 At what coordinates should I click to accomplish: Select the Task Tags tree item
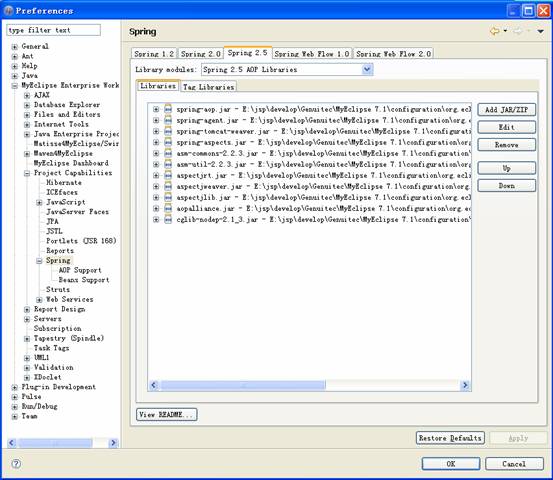tap(51, 348)
